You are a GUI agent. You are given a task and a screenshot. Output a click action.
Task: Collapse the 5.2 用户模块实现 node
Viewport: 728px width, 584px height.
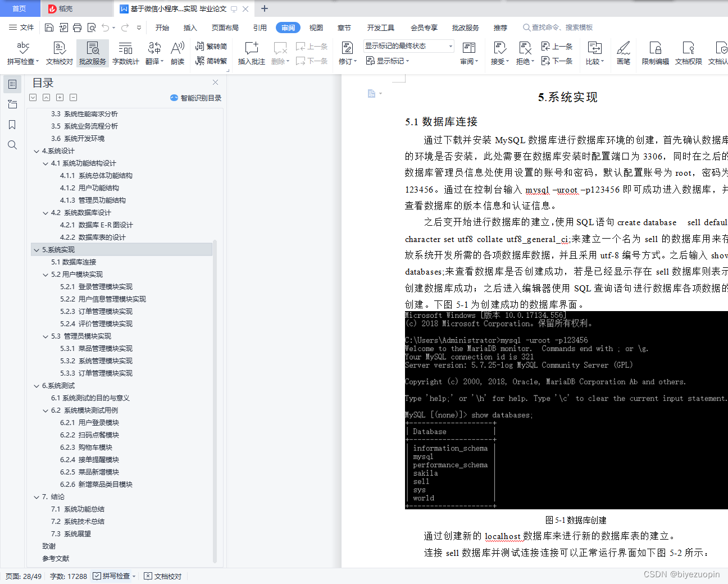tap(46, 275)
